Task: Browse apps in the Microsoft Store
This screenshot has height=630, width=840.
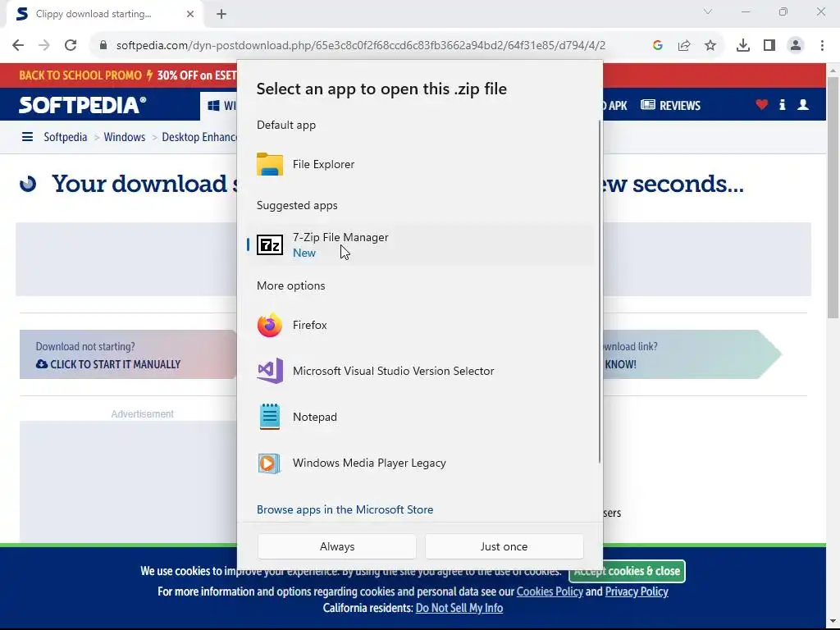Action: tap(345, 509)
